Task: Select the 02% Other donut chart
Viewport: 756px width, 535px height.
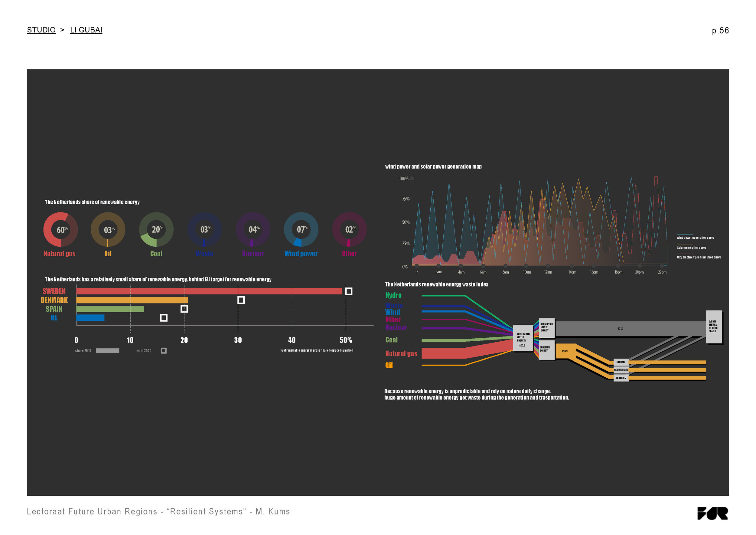Action: 349,230
